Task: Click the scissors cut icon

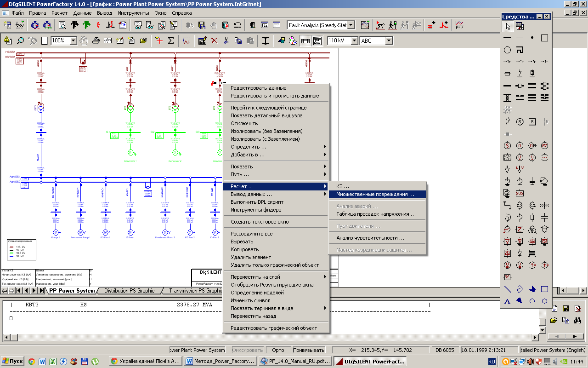Action: pyautogui.click(x=226, y=40)
